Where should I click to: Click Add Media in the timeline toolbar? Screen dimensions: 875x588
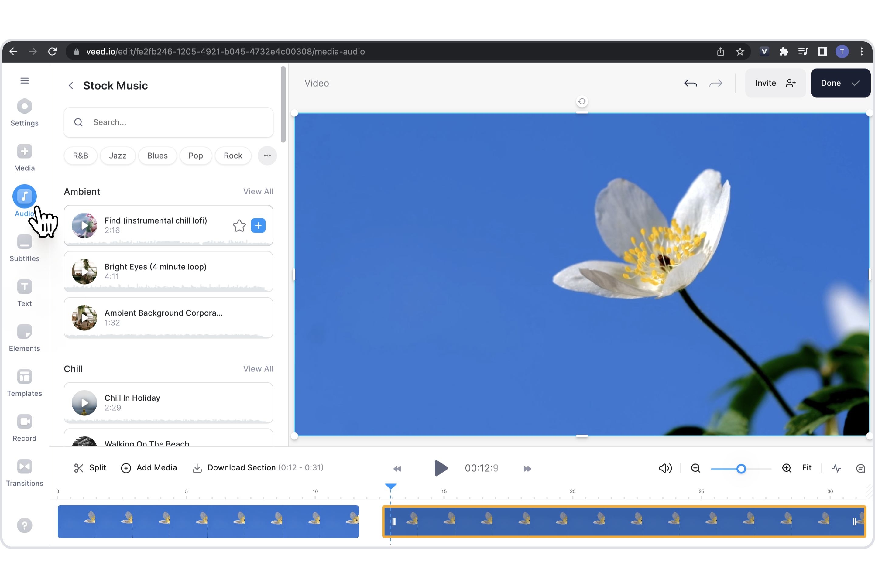tap(149, 468)
